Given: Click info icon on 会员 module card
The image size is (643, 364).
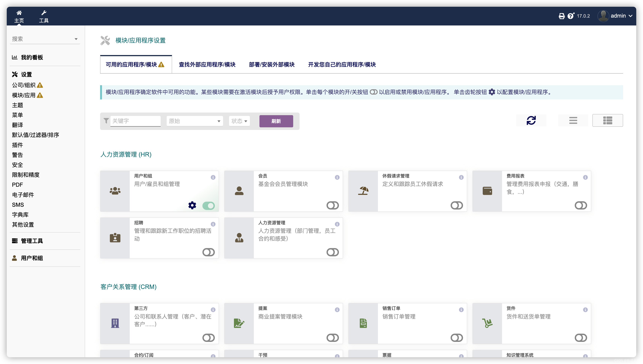Looking at the screenshot, I should tap(337, 177).
